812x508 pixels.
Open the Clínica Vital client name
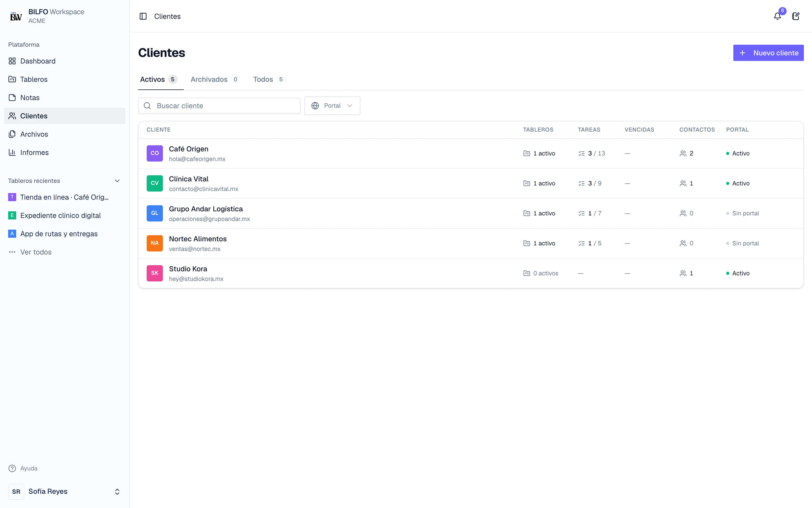pos(189,179)
